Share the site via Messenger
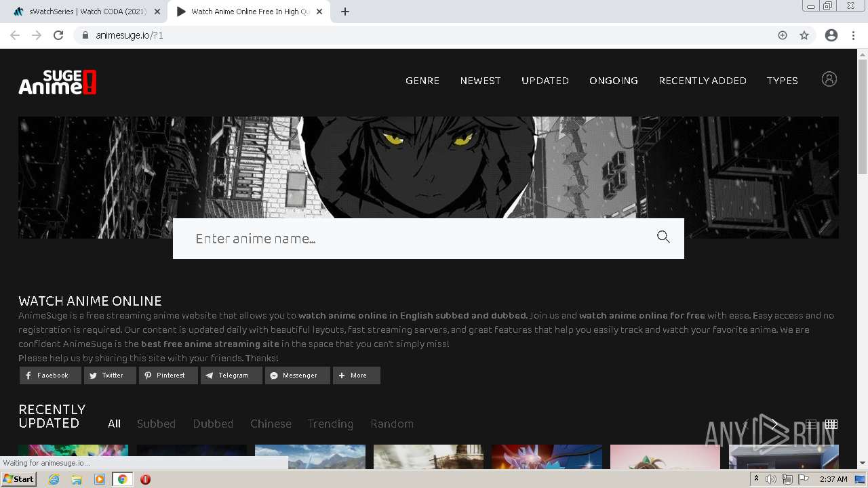The height and width of the screenshot is (488, 868). [x=298, y=375]
